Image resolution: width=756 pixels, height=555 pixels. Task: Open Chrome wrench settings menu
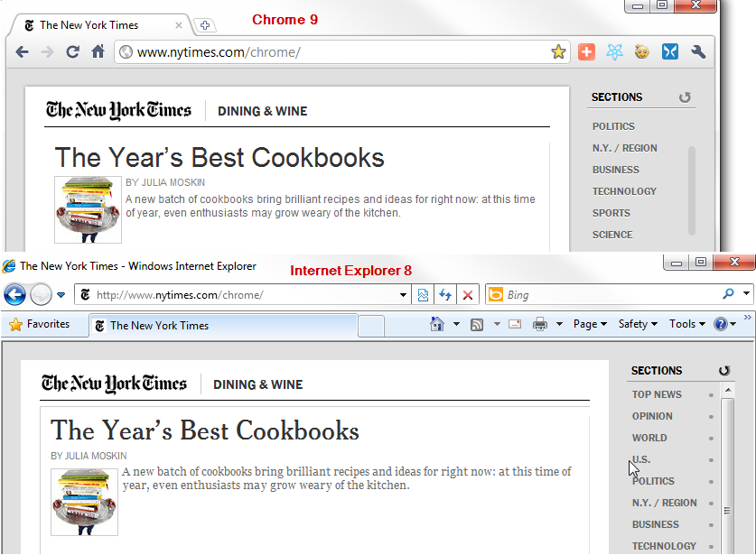click(698, 51)
